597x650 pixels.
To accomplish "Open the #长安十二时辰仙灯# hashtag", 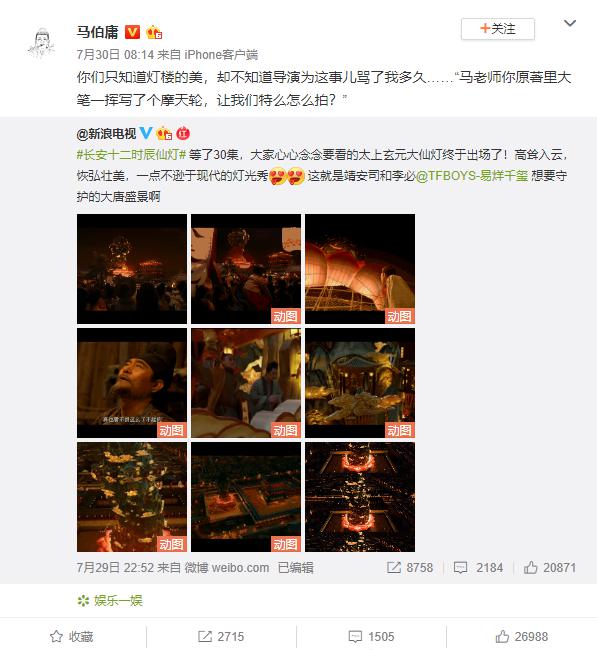I will pos(131,155).
